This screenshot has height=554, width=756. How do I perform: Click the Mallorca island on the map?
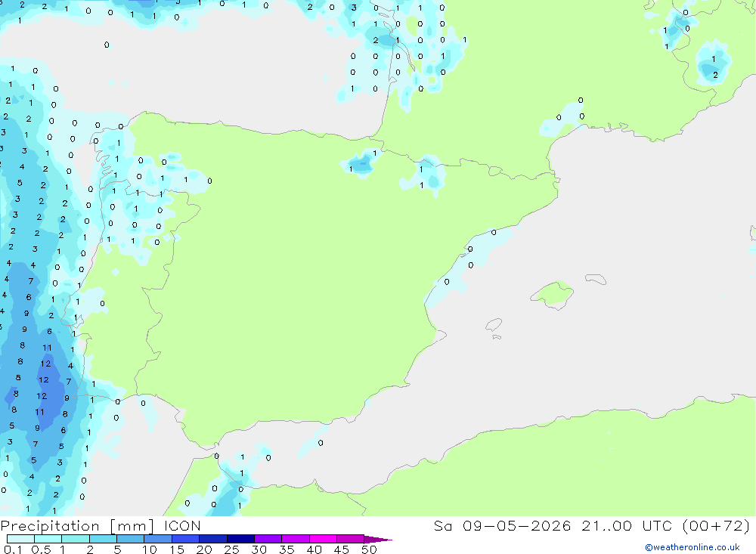(x=553, y=294)
